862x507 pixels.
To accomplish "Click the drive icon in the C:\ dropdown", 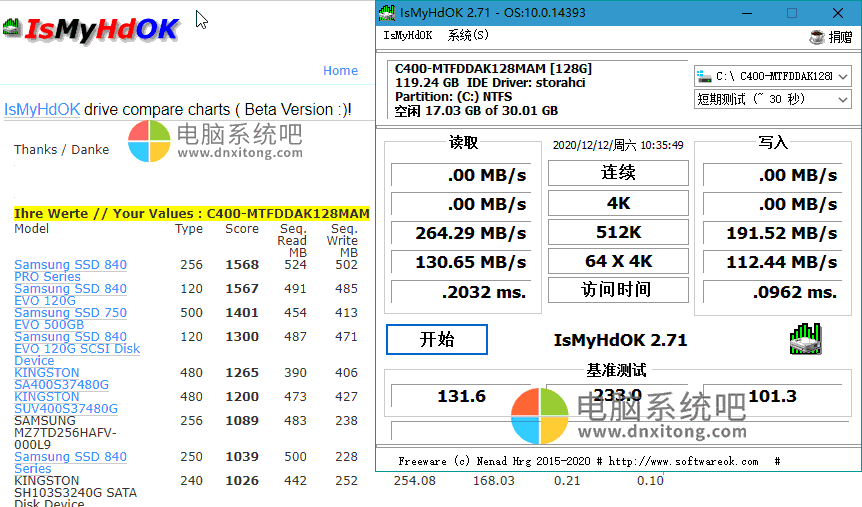I will point(704,76).
